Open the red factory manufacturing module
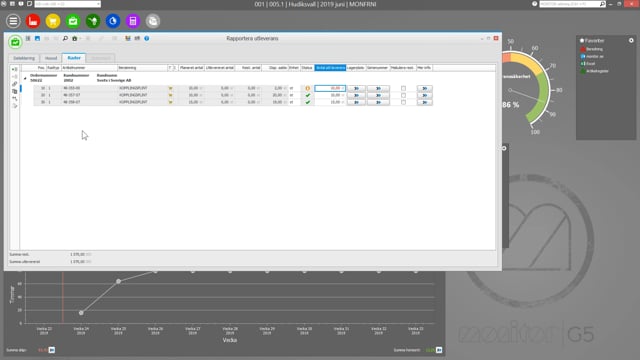This screenshot has height=360, width=640. [33, 21]
